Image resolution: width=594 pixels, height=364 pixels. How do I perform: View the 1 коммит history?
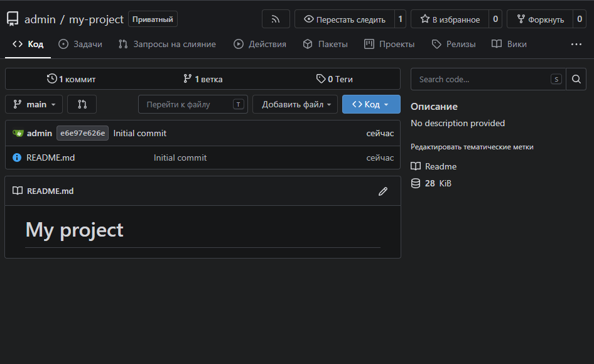click(x=71, y=79)
